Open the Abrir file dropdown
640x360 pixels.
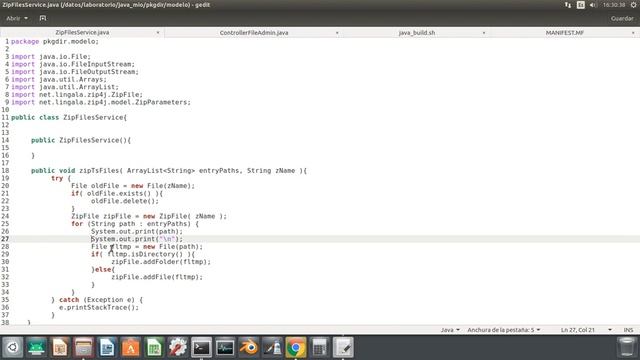point(17,18)
